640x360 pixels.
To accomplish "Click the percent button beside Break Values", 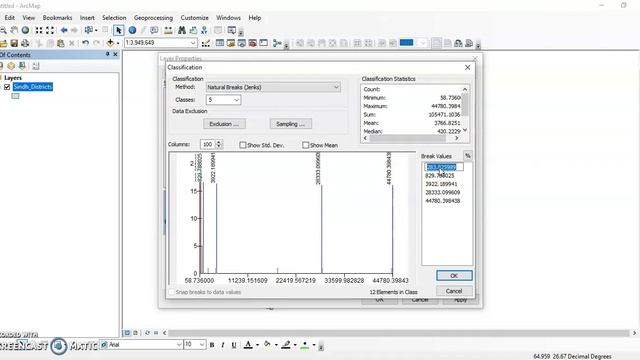I will pyautogui.click(x=468, y=156).
